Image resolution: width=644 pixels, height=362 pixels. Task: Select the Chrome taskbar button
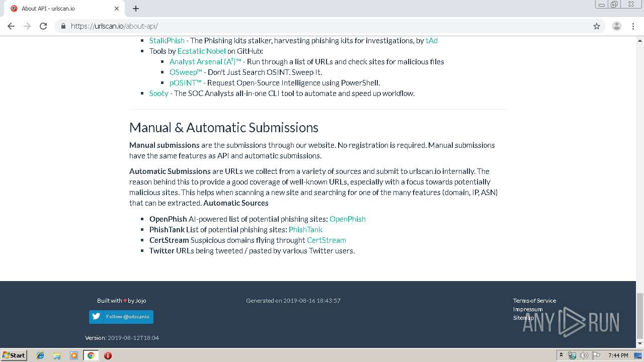[x=91, y=355]
